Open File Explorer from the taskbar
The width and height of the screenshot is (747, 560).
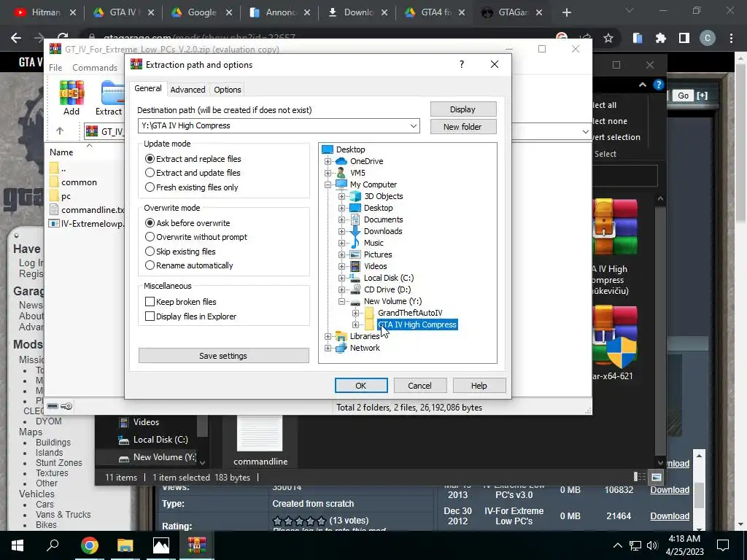point(125,545)
